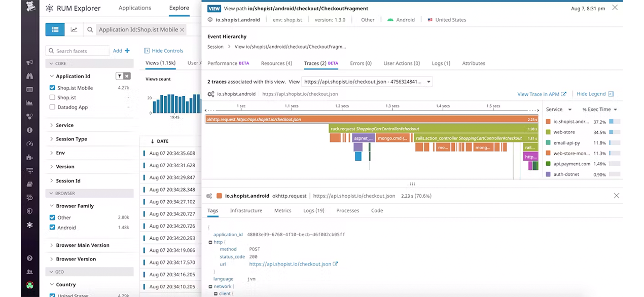Open the question mark help icon
Screen dimensions: 644x297
point(30,258)
